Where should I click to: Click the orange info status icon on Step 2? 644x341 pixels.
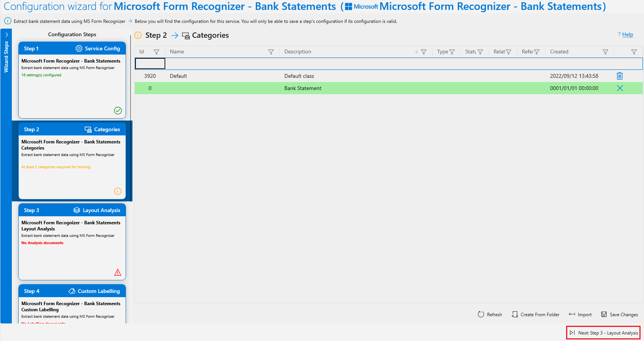point(118,191)
